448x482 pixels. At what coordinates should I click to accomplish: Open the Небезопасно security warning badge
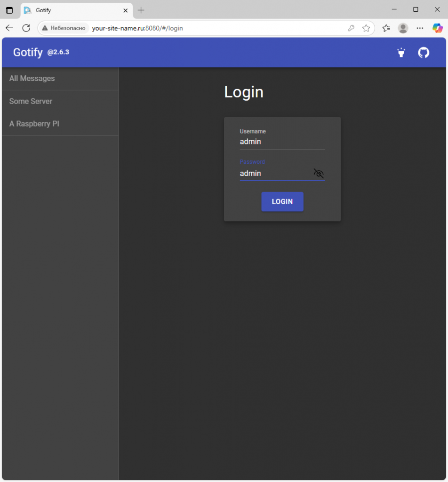[x=64, y=28]
